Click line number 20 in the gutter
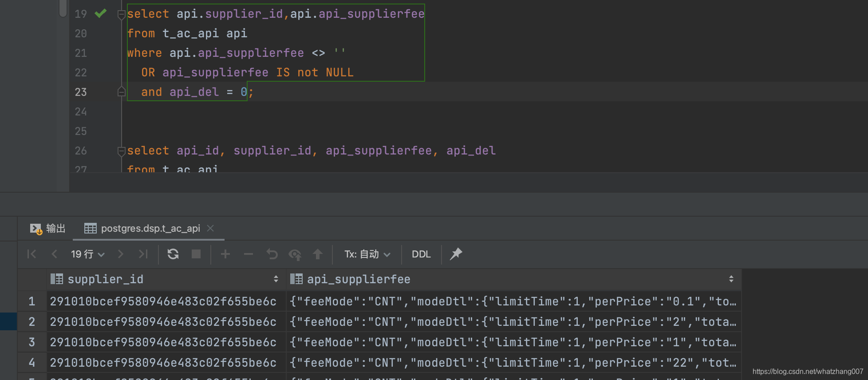The image size is (868, 380). [81, 33]
